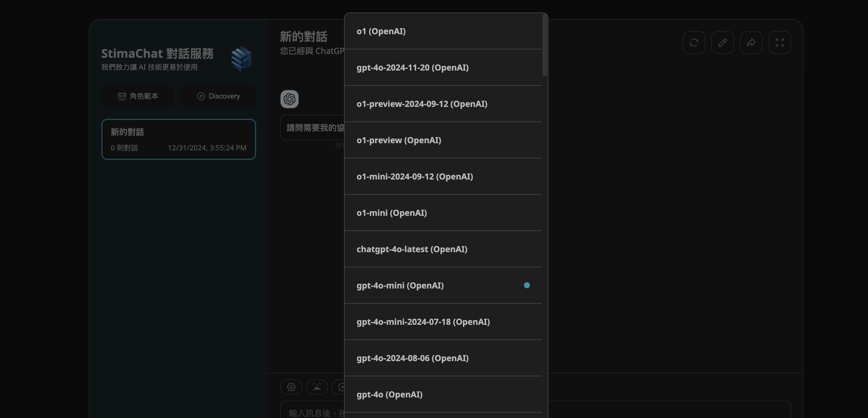Open the 角色範本 role templates button
Viewport: 868px width, 418px height.
(x=138, y=96)
